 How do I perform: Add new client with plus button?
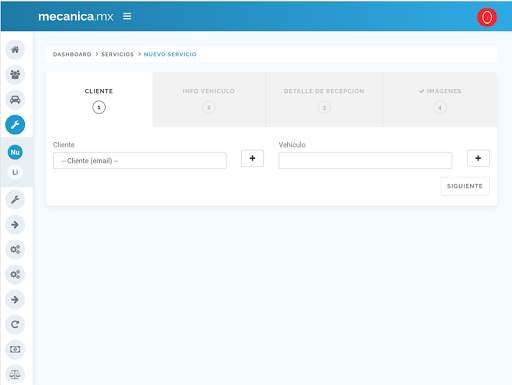coord(252,158)
